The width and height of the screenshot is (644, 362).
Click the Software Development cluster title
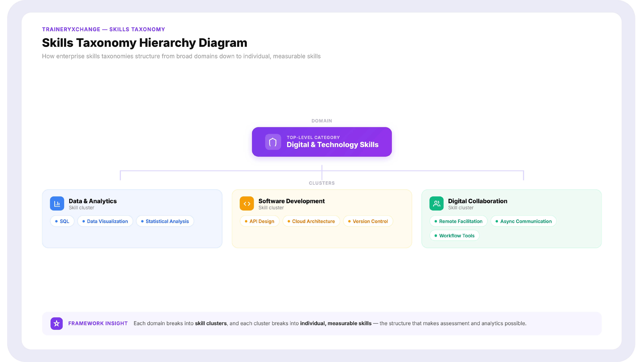(292, 201)
